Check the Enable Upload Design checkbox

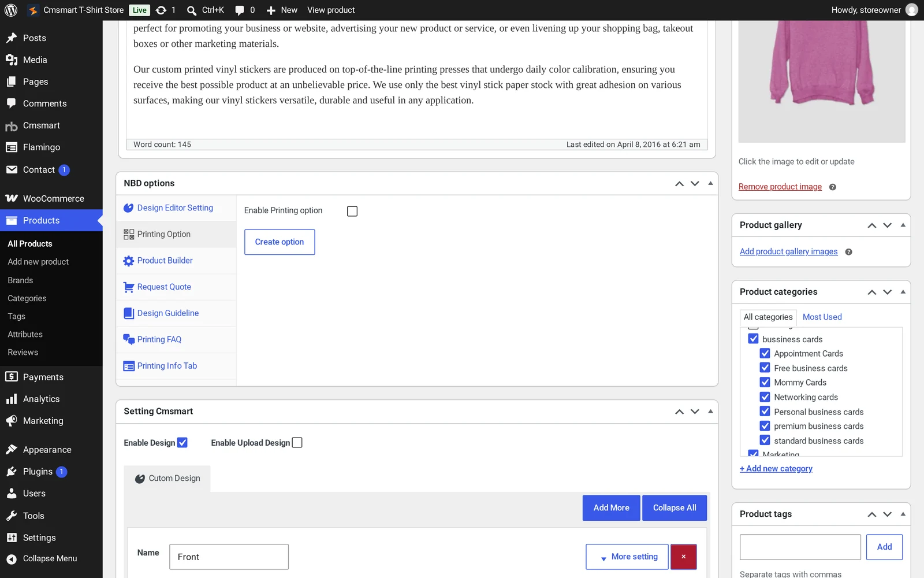[297, 443]
